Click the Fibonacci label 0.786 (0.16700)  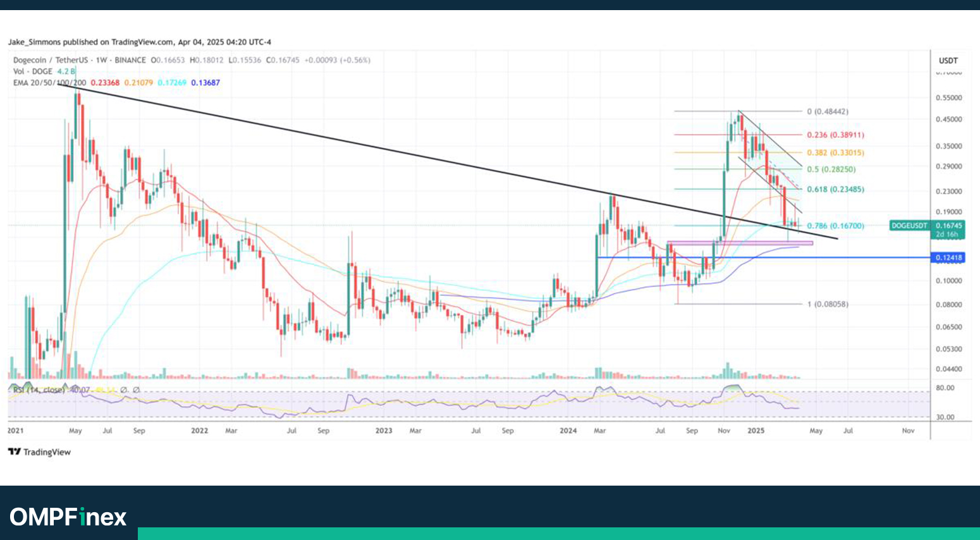835,226
